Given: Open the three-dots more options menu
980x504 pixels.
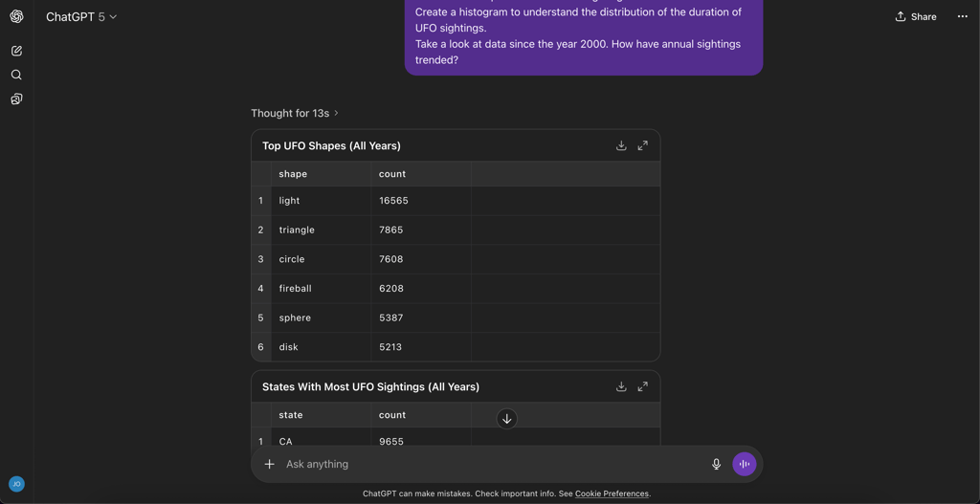Looking at the screenshot, I should coord(963,17).
